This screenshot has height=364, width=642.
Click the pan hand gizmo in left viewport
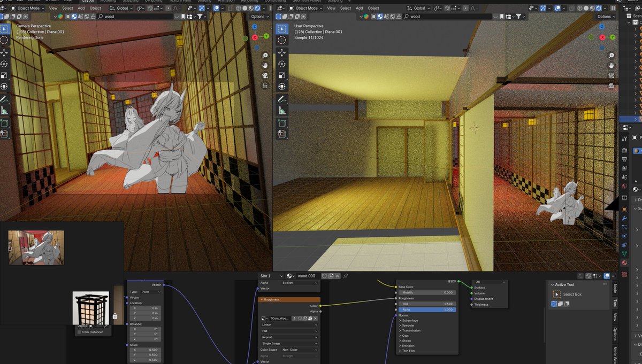[265, 65]
